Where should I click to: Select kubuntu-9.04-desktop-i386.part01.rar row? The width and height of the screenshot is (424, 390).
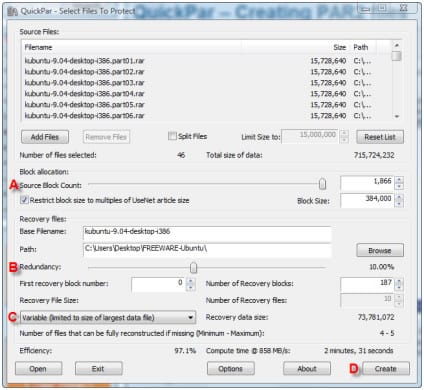pyautogui.click(x=207, y=61)
